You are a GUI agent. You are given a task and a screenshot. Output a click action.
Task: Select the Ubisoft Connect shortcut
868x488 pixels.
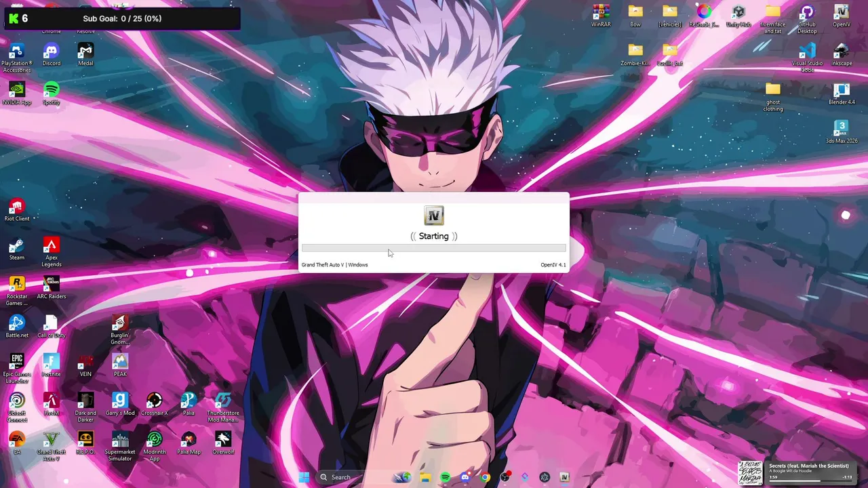pos(17,408)
